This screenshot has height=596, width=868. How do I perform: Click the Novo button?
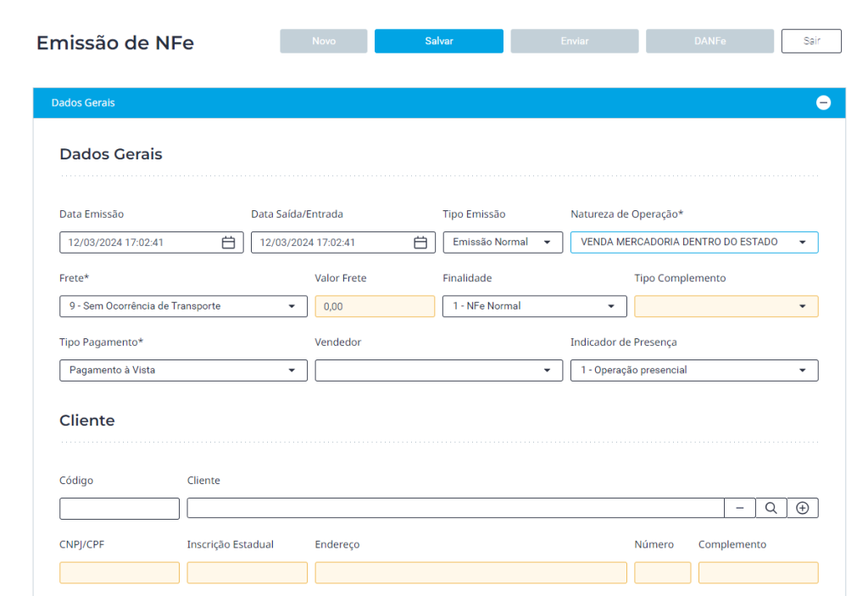323,42
